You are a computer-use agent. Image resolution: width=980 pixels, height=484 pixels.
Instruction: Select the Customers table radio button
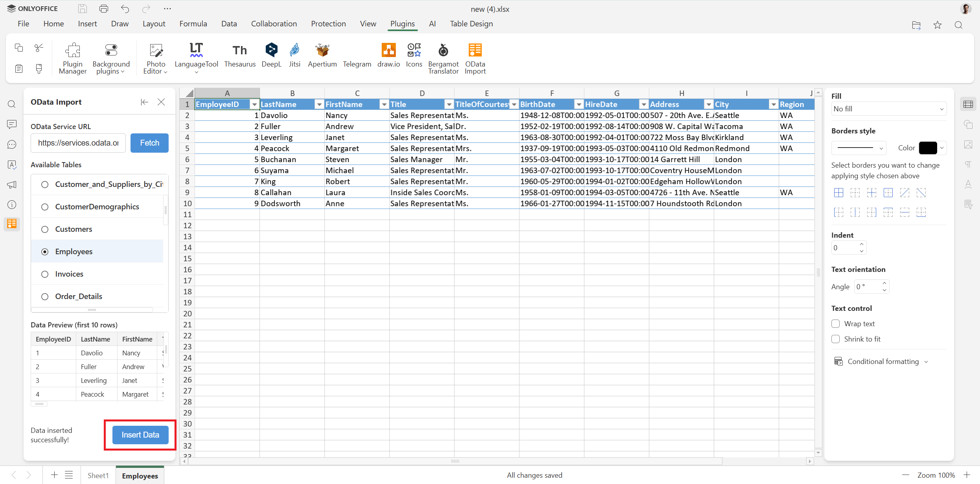[45, 229]
